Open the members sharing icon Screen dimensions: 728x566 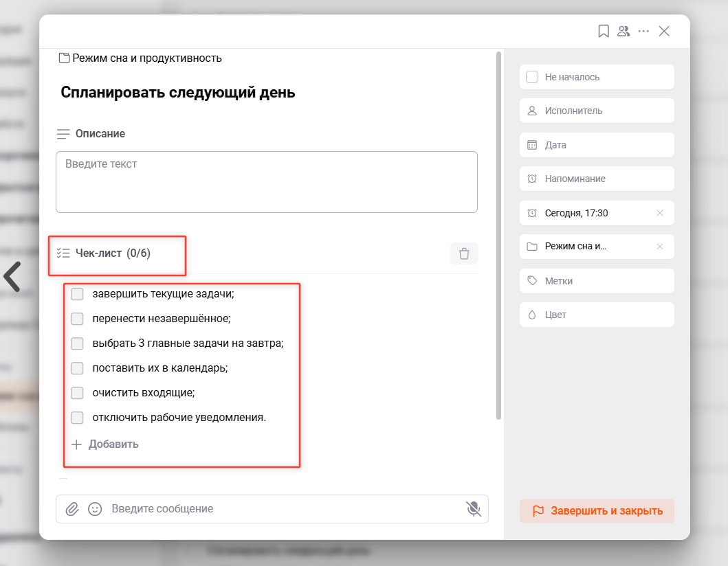click(x=624, y=31)
